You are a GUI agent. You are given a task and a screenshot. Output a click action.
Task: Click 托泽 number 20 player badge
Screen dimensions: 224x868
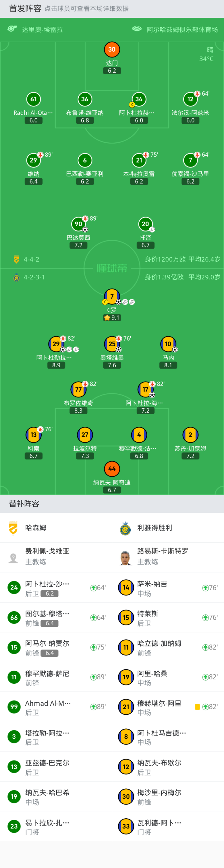[x=145, y=224]
